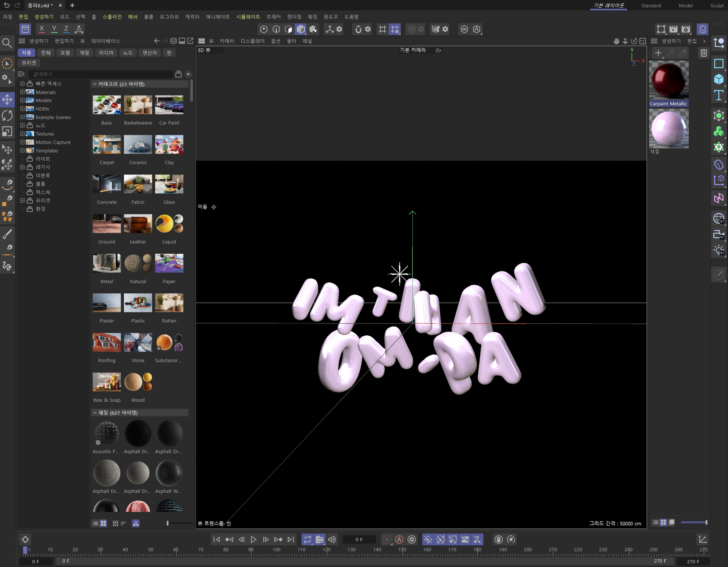Expand the Textures tree node
This screenshot has width=728, height=567.
22,134
